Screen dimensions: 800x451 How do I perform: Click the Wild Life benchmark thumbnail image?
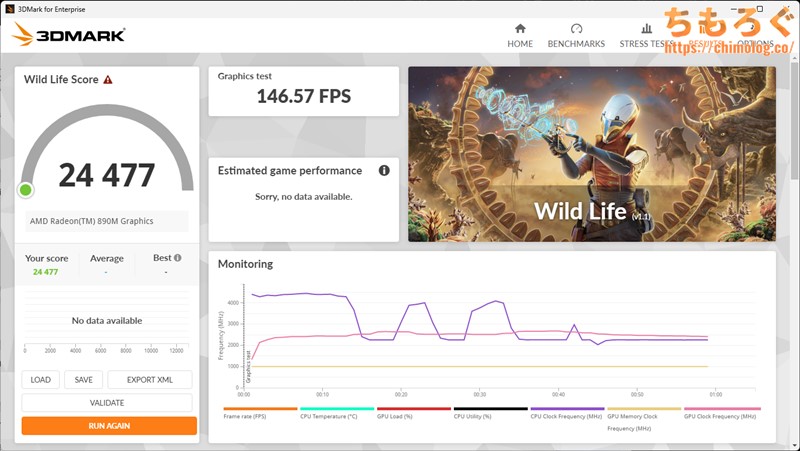(591, 154)
